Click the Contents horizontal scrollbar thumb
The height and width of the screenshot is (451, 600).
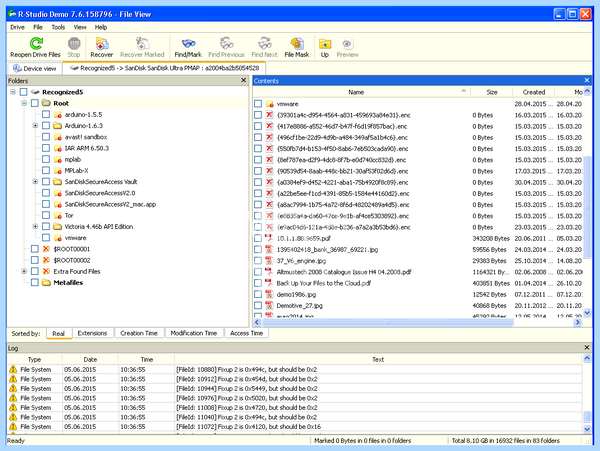387,322
